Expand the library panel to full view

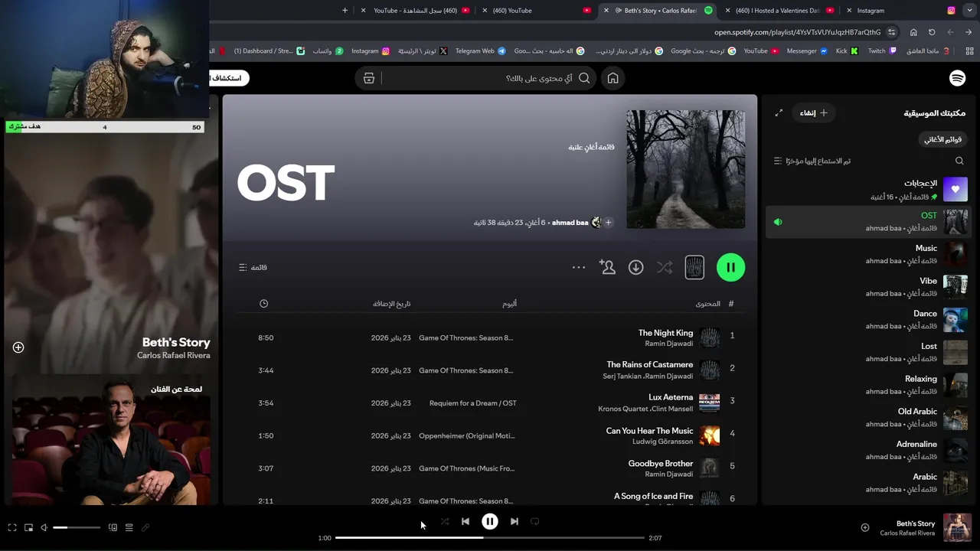pos(779,112)
